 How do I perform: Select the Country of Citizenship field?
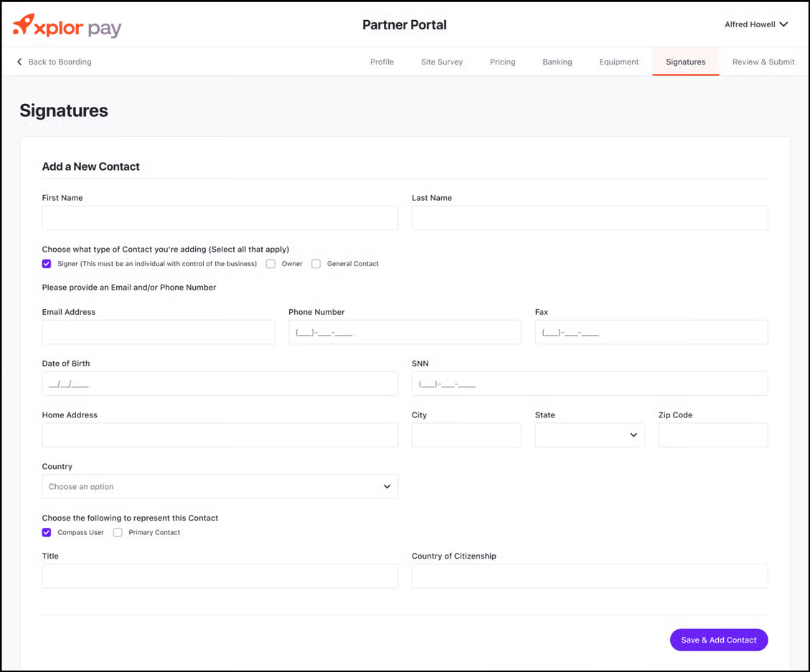(x=589, y=576)
